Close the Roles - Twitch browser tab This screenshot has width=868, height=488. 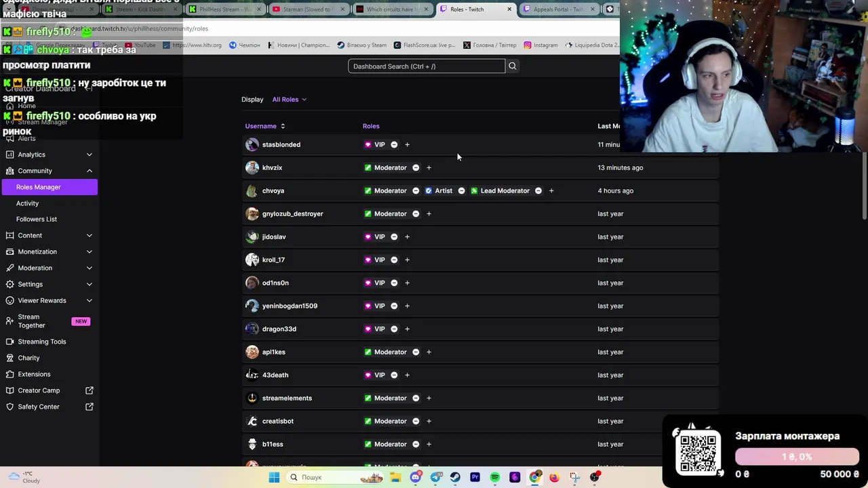pyautogui.click(x=509, y=9)
